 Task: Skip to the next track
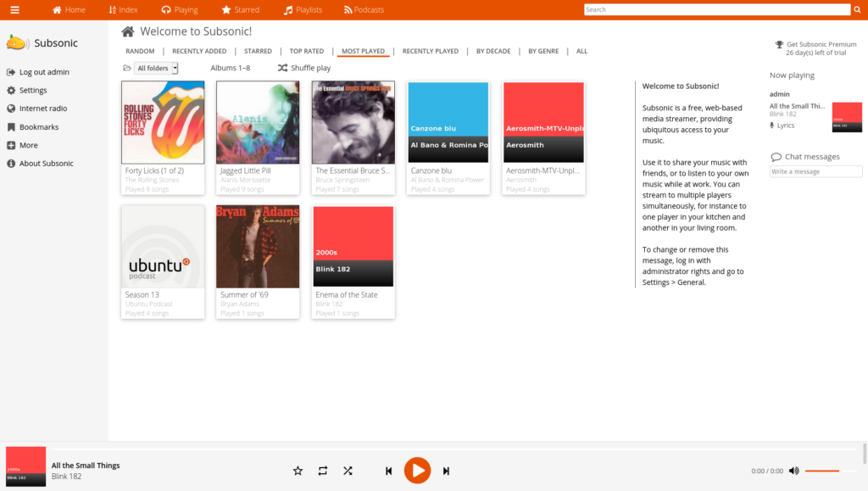point(446,471)
